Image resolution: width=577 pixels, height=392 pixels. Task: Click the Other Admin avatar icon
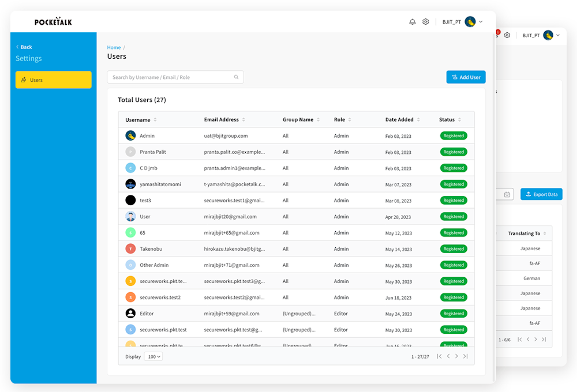pyautogui.click(x=130, y=265)
